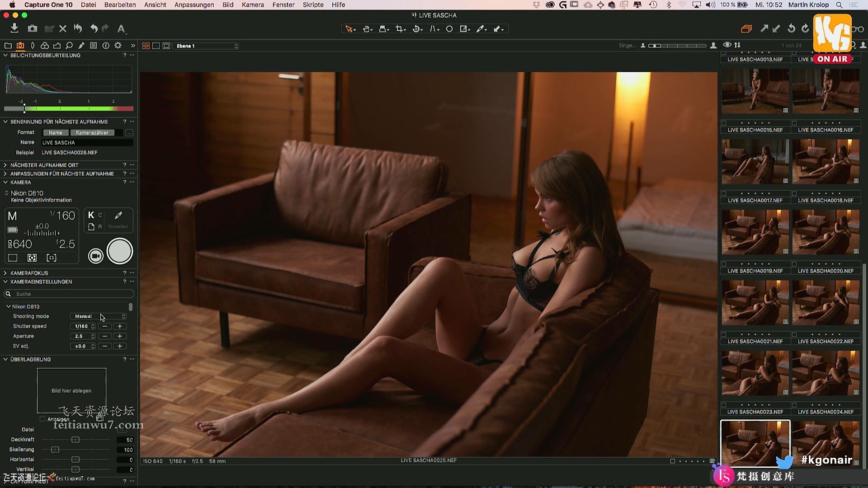The image size is (868, 488).
Task: Expand the Nächster Aufnahme Ort panel
Action: pos(5,165)
